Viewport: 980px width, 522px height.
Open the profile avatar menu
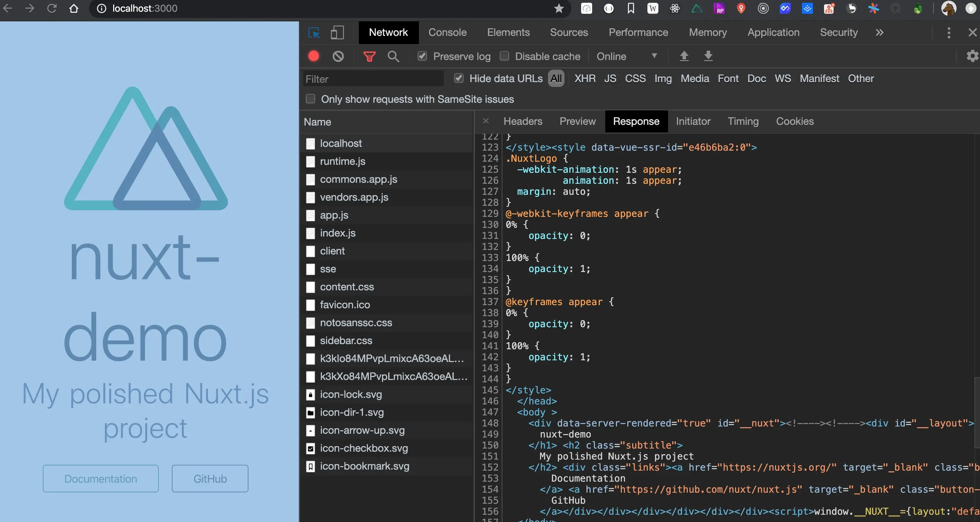(948, 8)
